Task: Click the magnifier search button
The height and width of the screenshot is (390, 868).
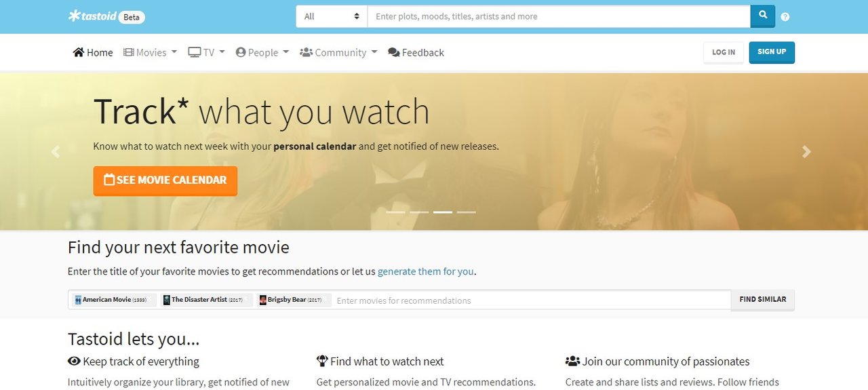Action: coord(763,16)
